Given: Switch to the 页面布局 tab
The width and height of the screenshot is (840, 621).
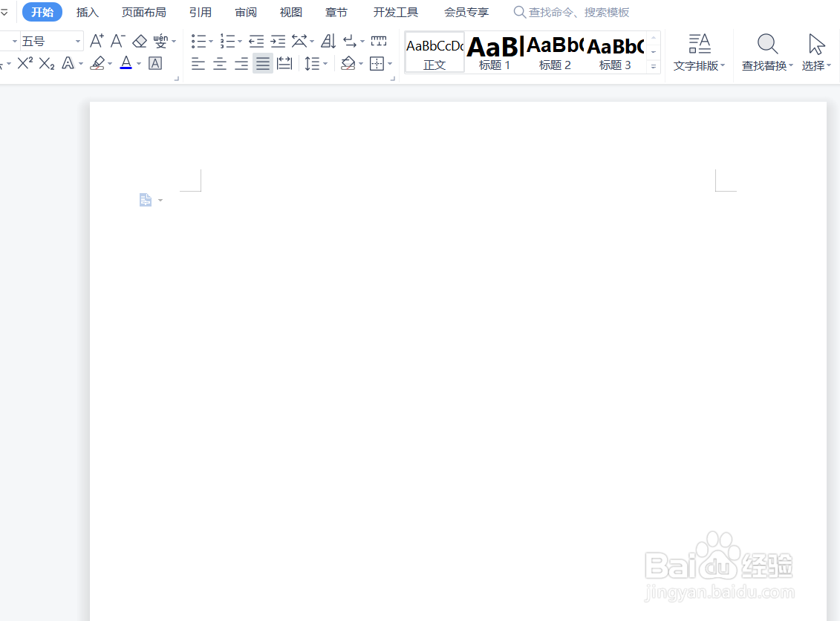Looking at the screenshot, I should click(143, 12).
